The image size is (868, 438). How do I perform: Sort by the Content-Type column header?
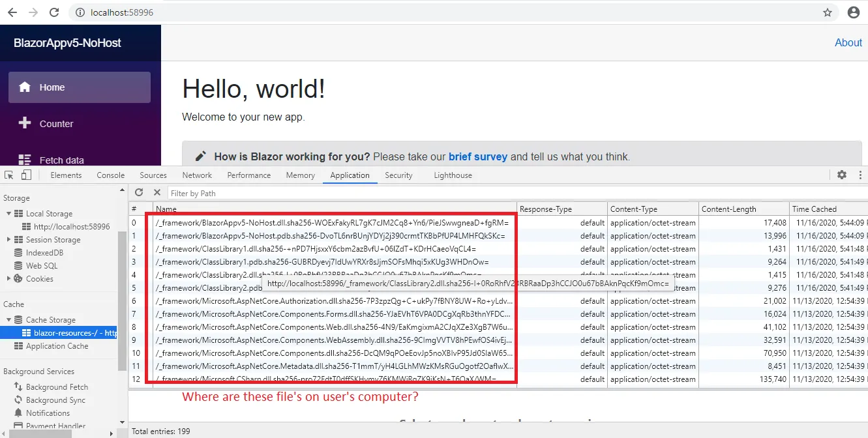click(x=653, y=209)
